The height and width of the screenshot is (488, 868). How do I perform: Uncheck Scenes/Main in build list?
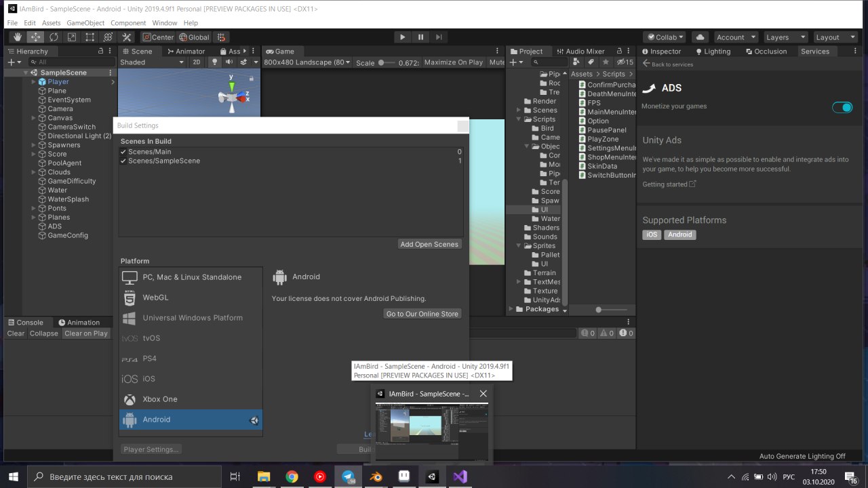pos(123,152)
